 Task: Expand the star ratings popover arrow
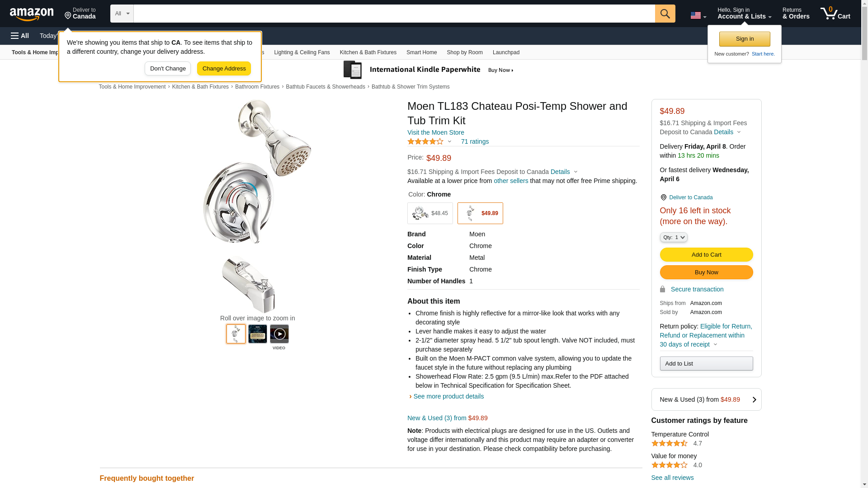pos(449,142)
